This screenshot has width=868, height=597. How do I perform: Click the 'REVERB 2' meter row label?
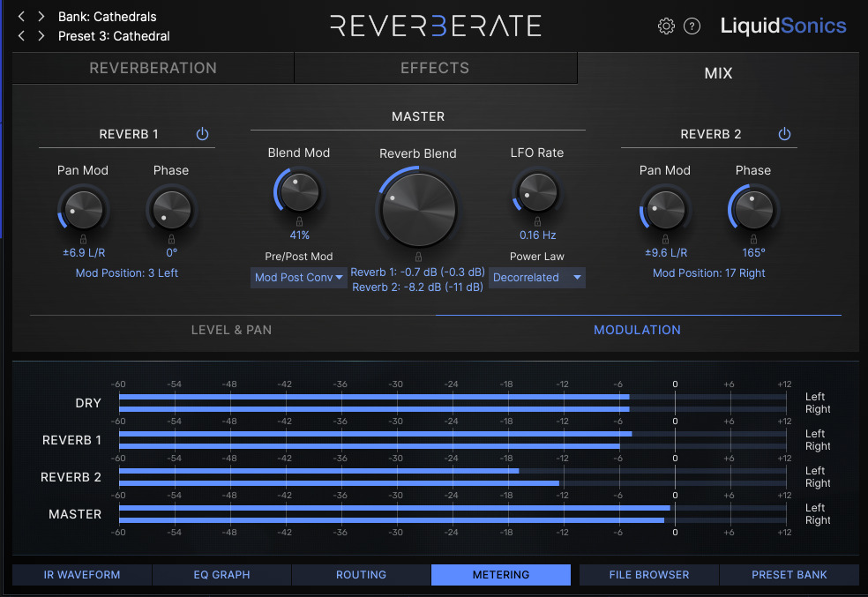(71, 477)
